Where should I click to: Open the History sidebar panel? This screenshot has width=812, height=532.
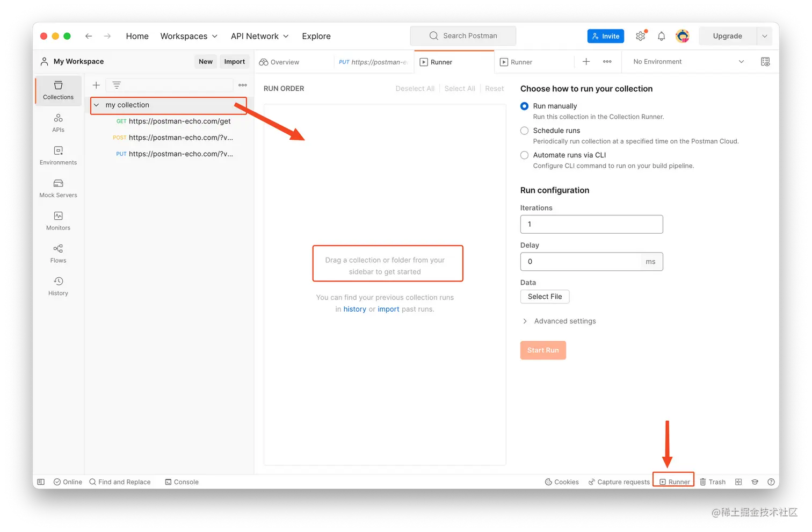click(58, 287)
